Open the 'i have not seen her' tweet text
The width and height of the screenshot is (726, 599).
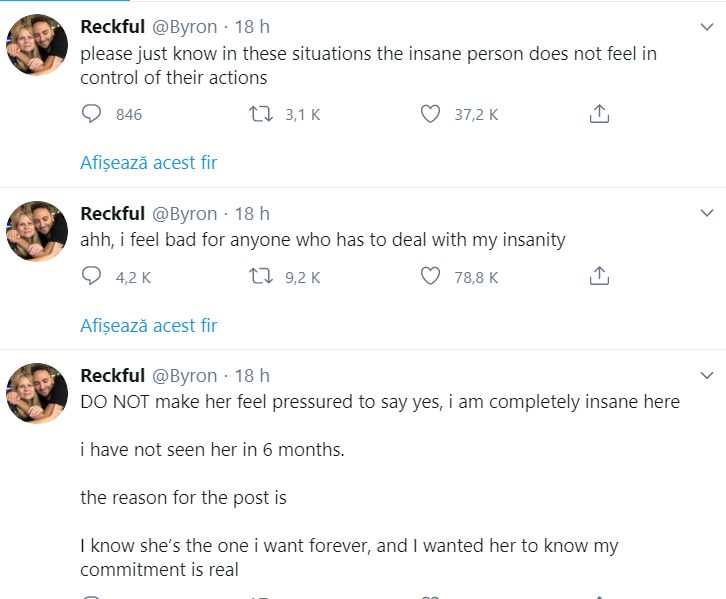tap(212, 450)
